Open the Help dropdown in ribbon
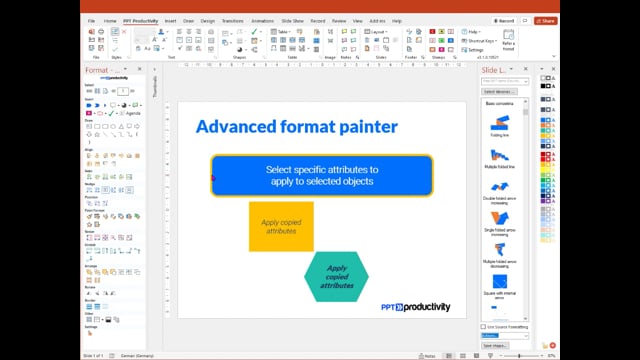This screenshot has width=640, height=360. (x=471, y=31)
